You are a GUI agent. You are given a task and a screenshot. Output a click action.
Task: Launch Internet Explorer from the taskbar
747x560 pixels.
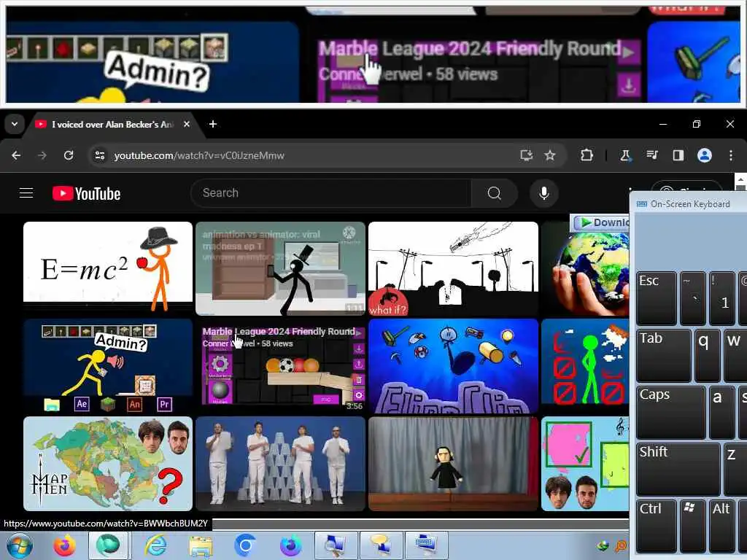click(156, 545)
